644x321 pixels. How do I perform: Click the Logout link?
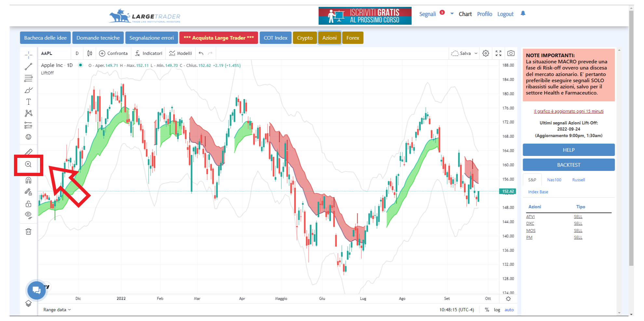(x=505, y=14)
